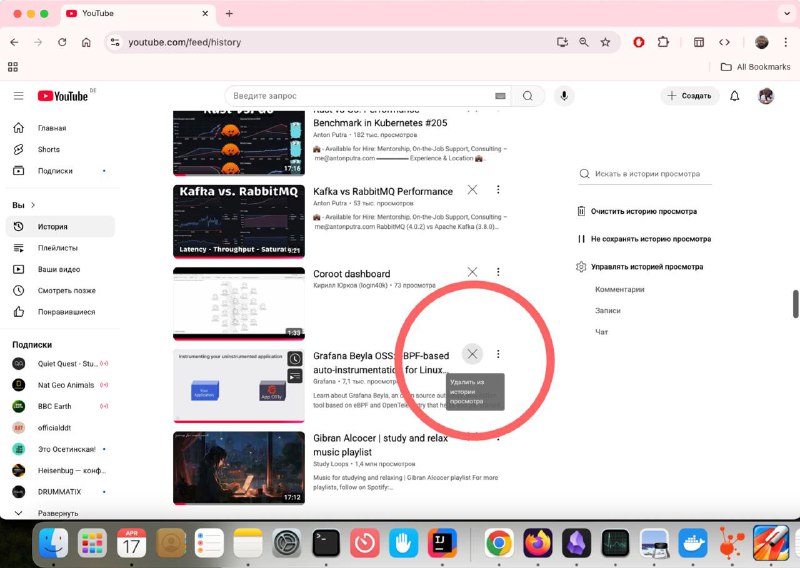The height and width of the screenshot is (568, 800).
Task: Reload the page in Chrome
Action: pyautogui.click(x=62, y=42)
